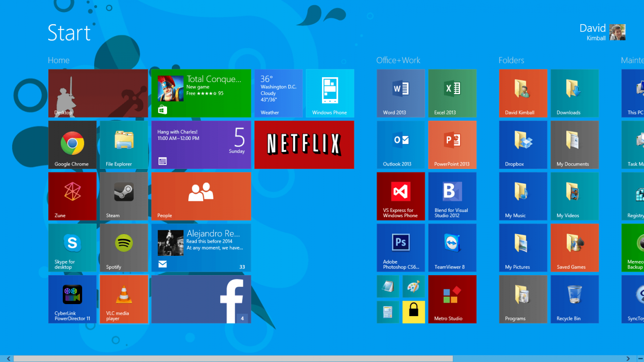Image resolution: width=644 pixels, height=362 pixels.
Task: Open the People tile
Action: 201,196
